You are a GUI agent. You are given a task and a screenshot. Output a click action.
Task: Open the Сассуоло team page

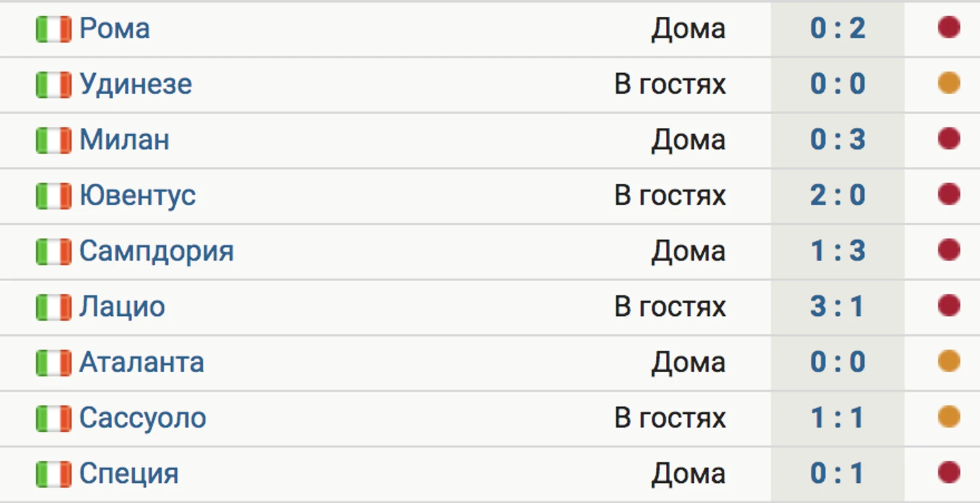tap(142, 418)
